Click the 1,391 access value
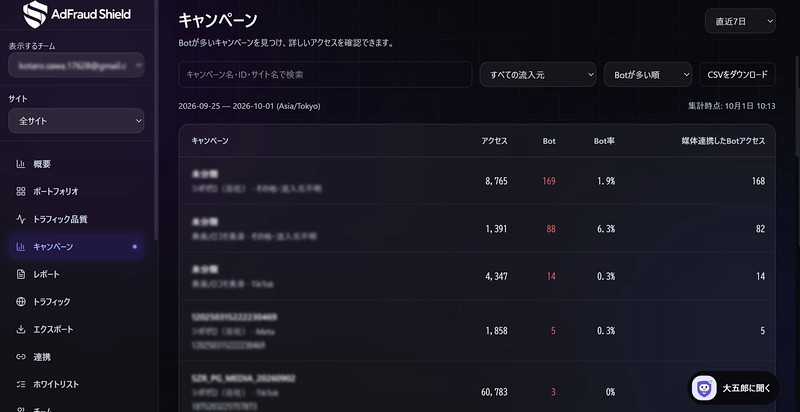 pos(496,229)
